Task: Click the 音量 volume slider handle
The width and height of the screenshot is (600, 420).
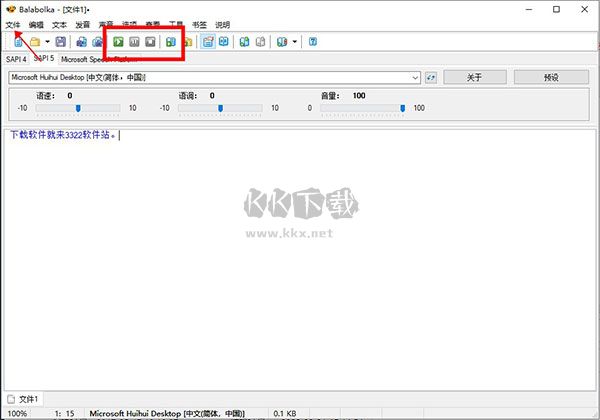Action: pyautogui.click(x=403, y=109)
